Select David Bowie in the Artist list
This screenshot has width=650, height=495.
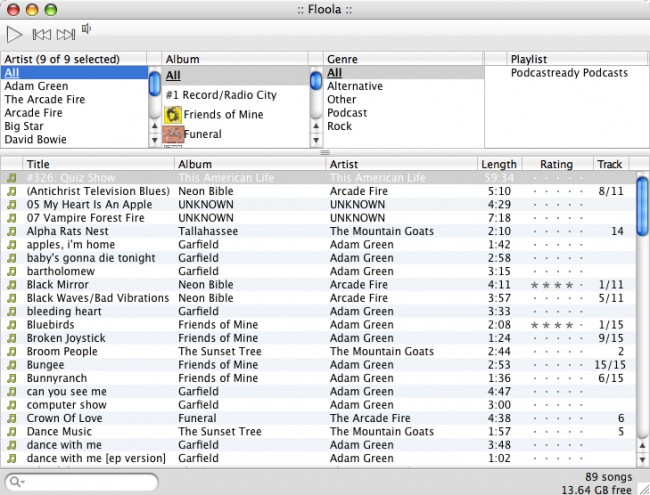pyautogui.click(x=36, y=140)
